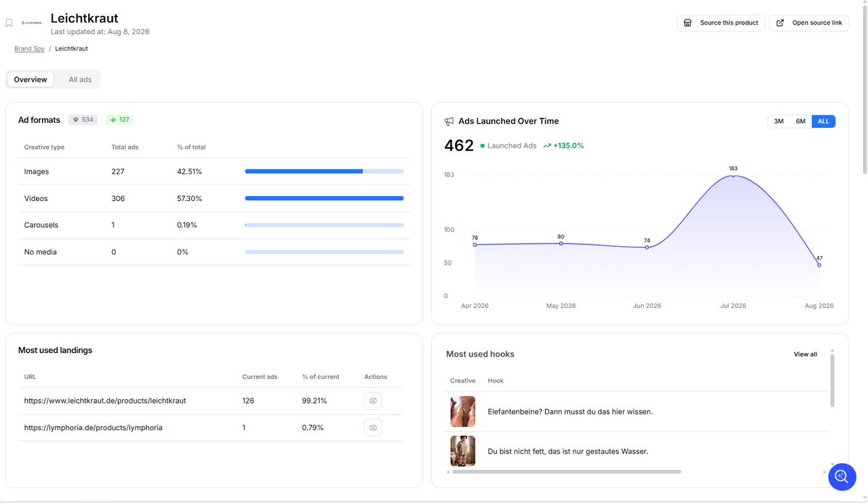Click the 534 badge in Ad formats
The width and height of the screenshot is (868, 504).
83,120
